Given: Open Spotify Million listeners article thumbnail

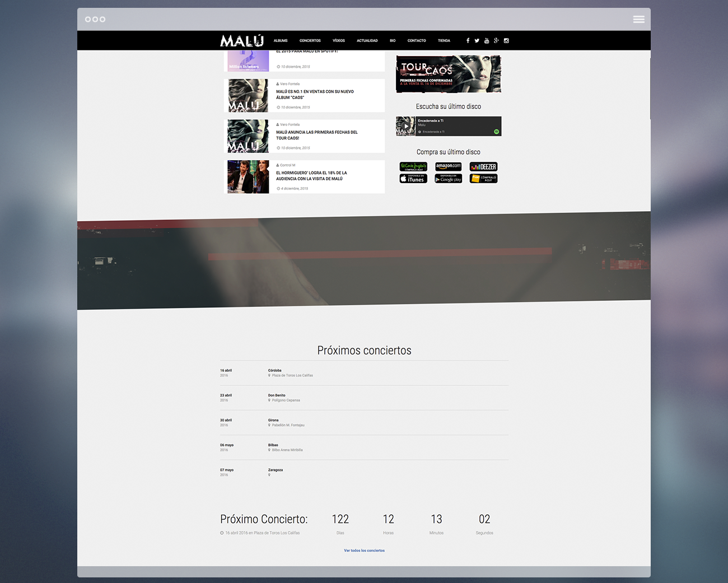Looking at the screenshot, I should [x=248, y=60].
